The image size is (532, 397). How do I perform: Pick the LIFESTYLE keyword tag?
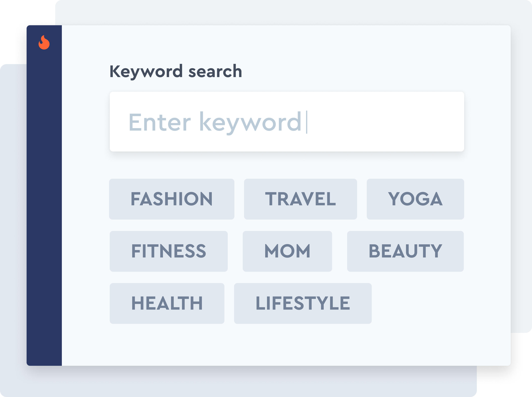[303, 303]
